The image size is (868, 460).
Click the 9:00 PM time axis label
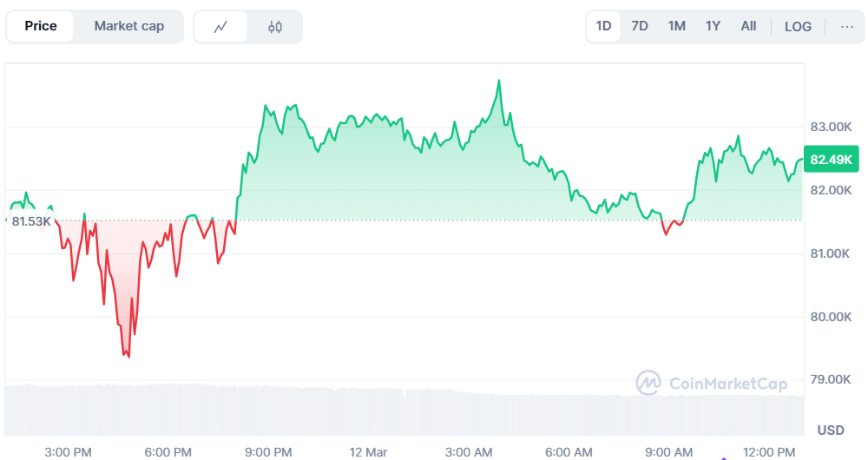click(268, 451)
